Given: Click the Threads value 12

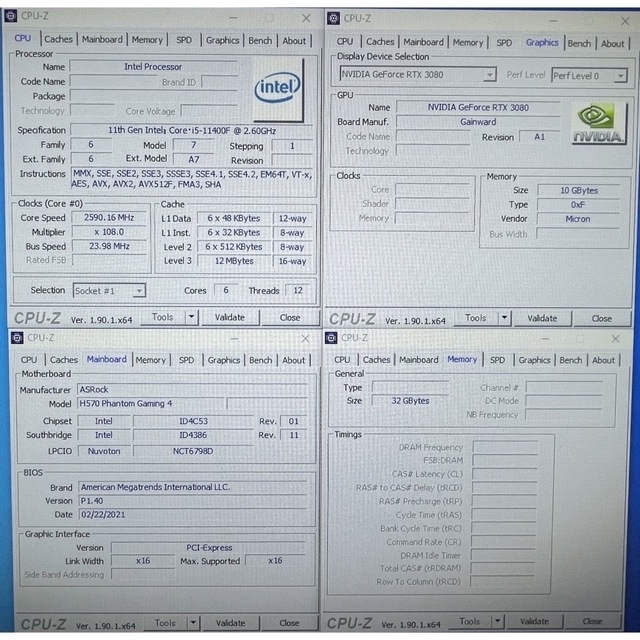Looking at the screenshot, I should coord(298,290).
